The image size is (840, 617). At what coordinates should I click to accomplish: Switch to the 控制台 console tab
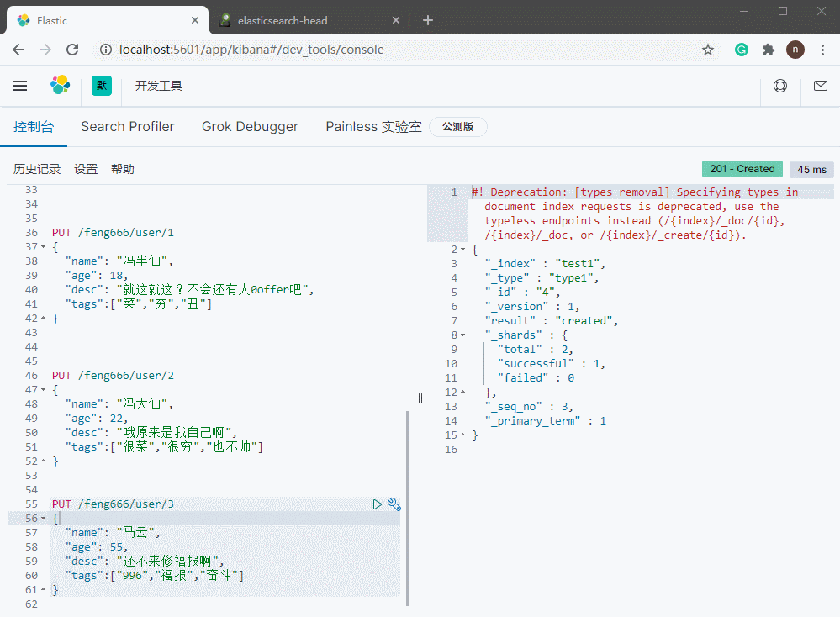tap(34, 127)
